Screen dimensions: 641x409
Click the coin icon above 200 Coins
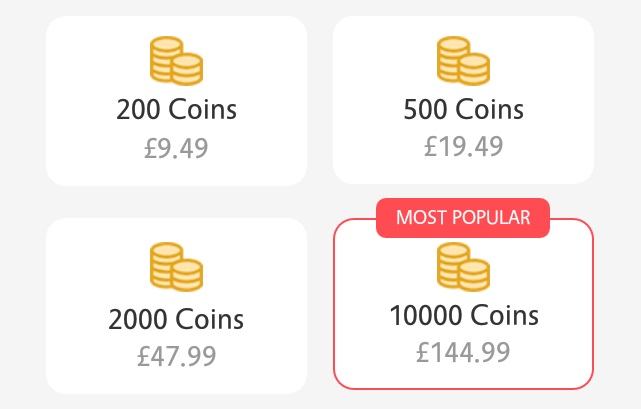click(176, 60)
